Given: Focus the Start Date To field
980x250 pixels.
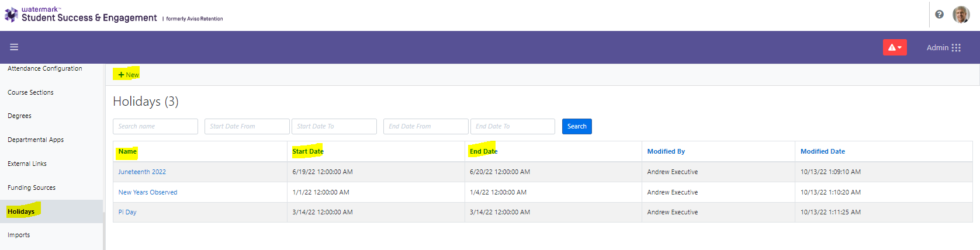Looking at the screenshot, I should click(334, 126).
